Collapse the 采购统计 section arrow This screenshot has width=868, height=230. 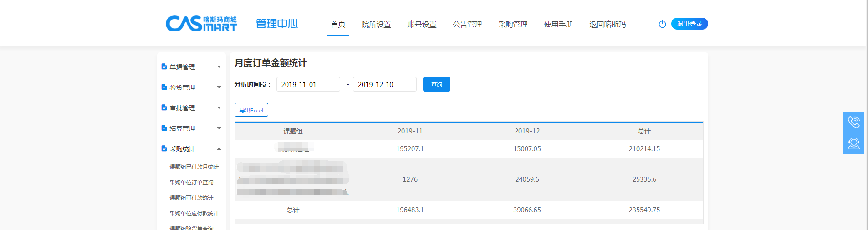[219, 149]
